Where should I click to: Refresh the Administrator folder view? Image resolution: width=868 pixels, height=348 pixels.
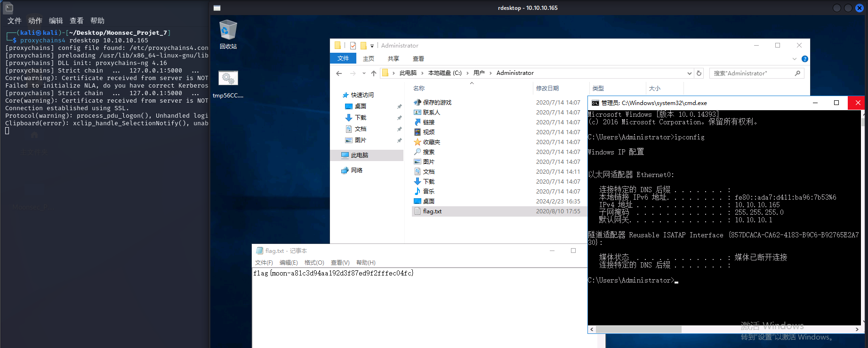699,73
